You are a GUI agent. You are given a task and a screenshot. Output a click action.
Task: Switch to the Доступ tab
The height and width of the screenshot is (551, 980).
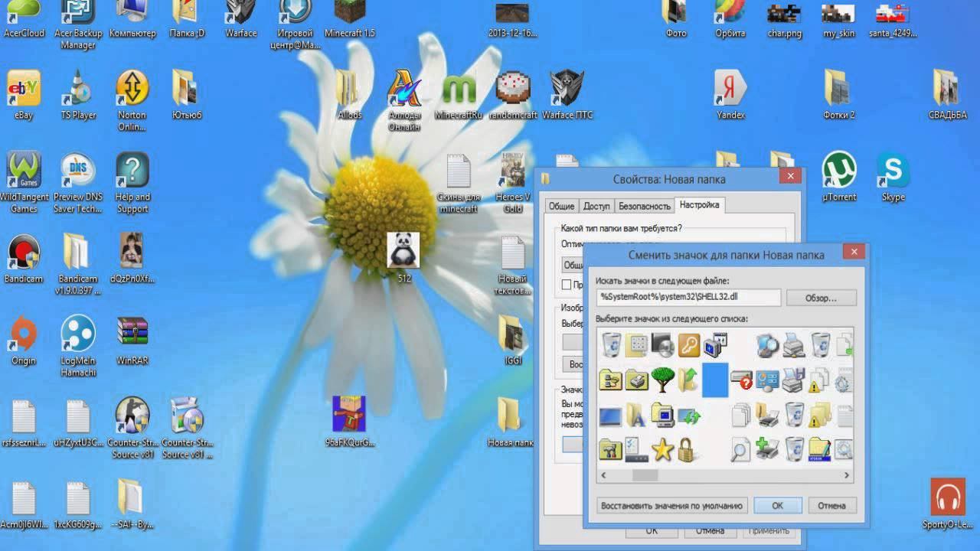596,206
